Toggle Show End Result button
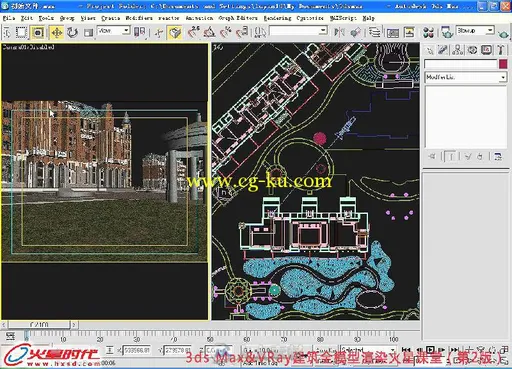 point(451,156)
